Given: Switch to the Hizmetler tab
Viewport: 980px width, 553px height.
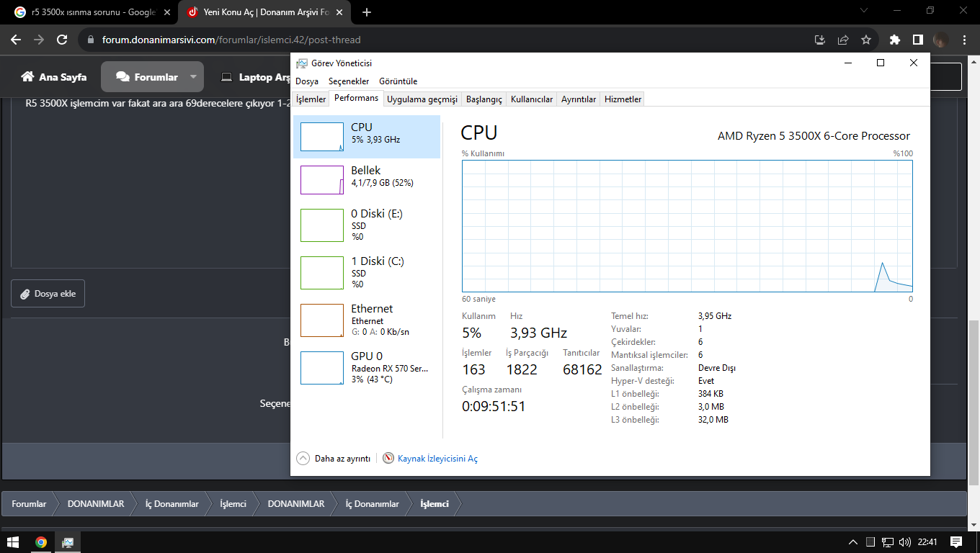Looking at the screenshot, I should click(x=623, y=99).
